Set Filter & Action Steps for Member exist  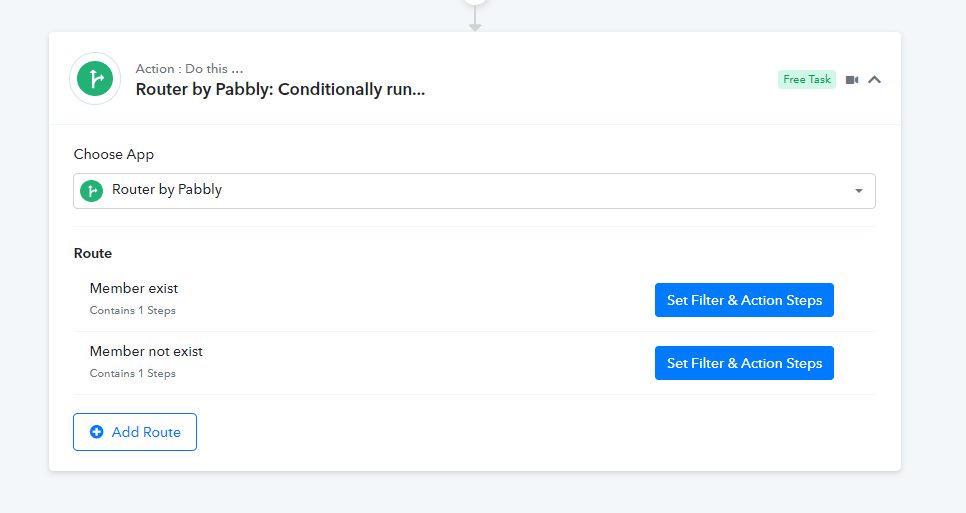tap(744, 300)
